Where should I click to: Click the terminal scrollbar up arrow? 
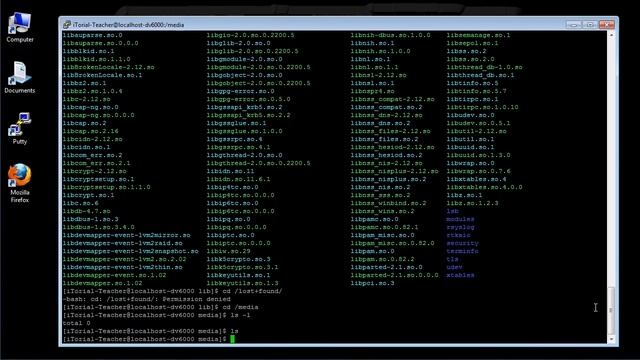click(611, 35)
